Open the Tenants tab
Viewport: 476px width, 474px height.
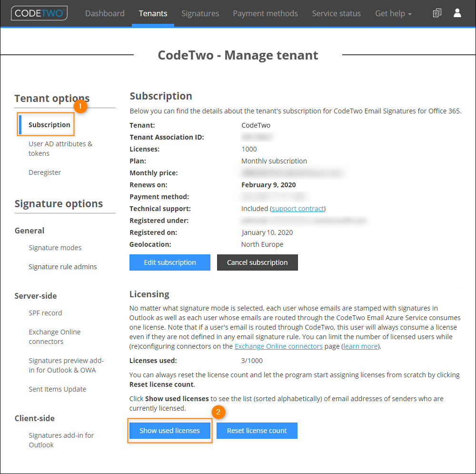153,13
